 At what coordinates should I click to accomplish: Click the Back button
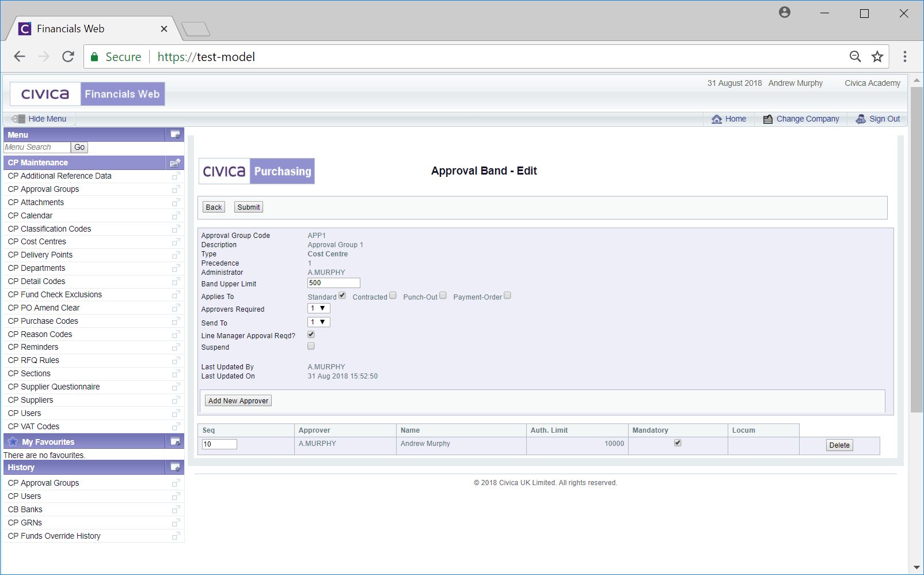click(214, 207)
